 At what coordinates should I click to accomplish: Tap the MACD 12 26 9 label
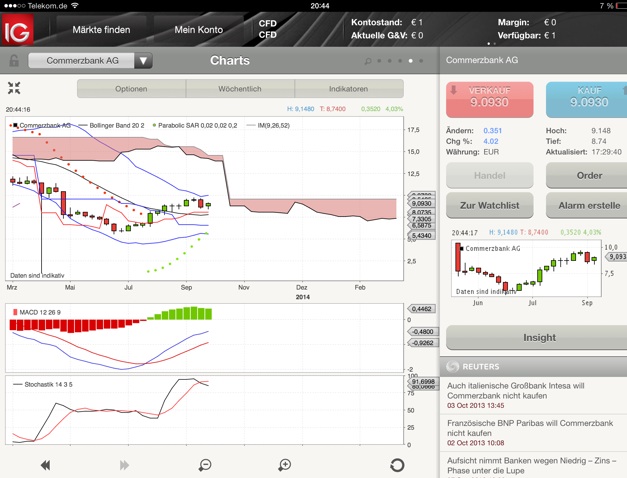(x=37, y=312)
